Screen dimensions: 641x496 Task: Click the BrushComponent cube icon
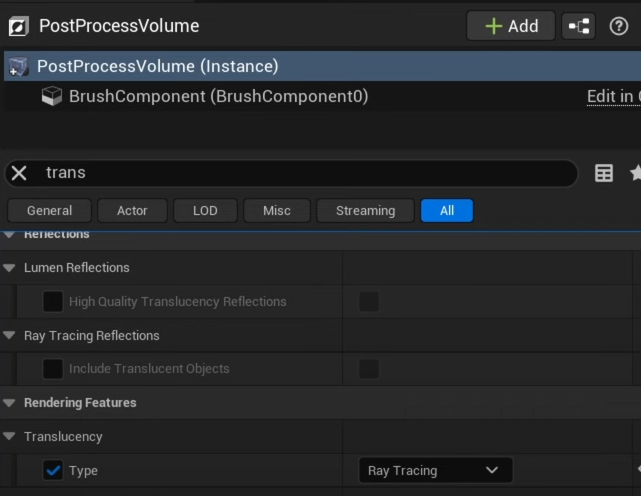(51, 96)
